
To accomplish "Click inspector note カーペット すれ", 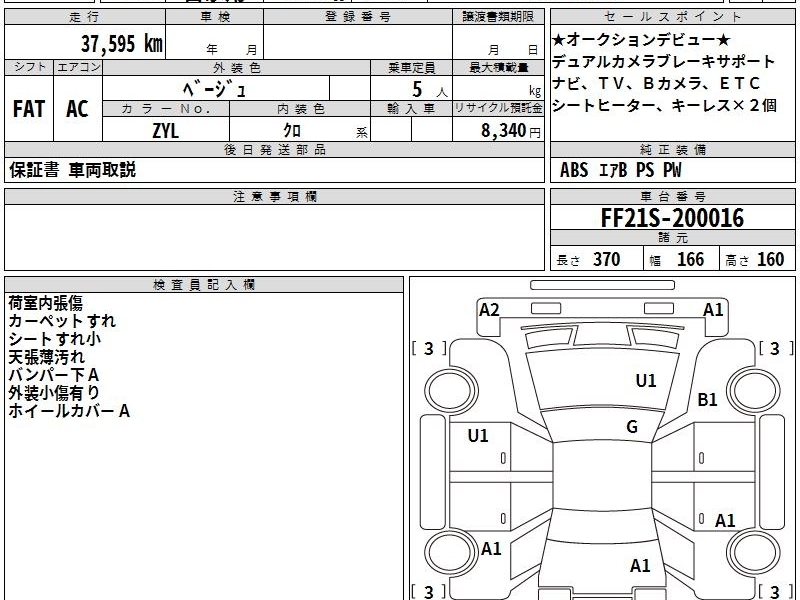I will point(62,321).
